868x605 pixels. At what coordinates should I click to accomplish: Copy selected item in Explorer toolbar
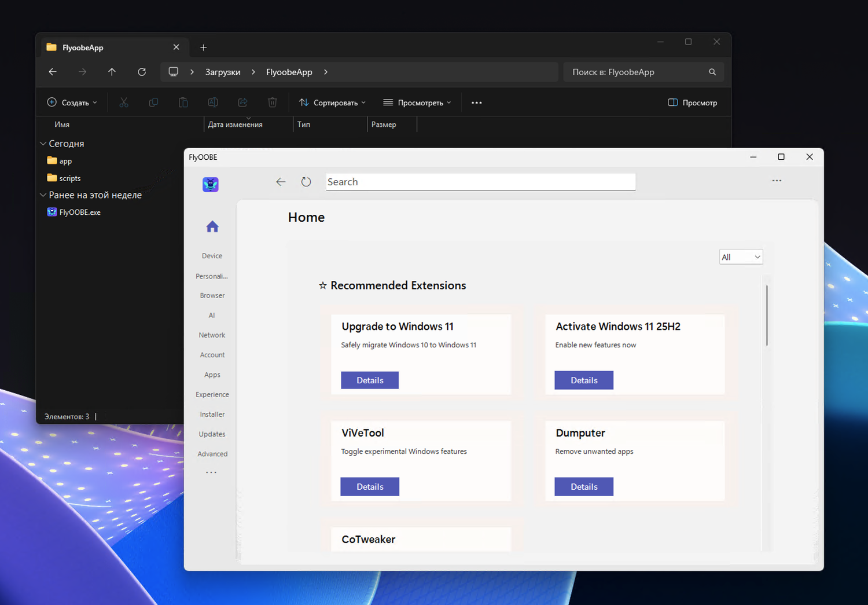pyautogui.click(x=153, y=102)
